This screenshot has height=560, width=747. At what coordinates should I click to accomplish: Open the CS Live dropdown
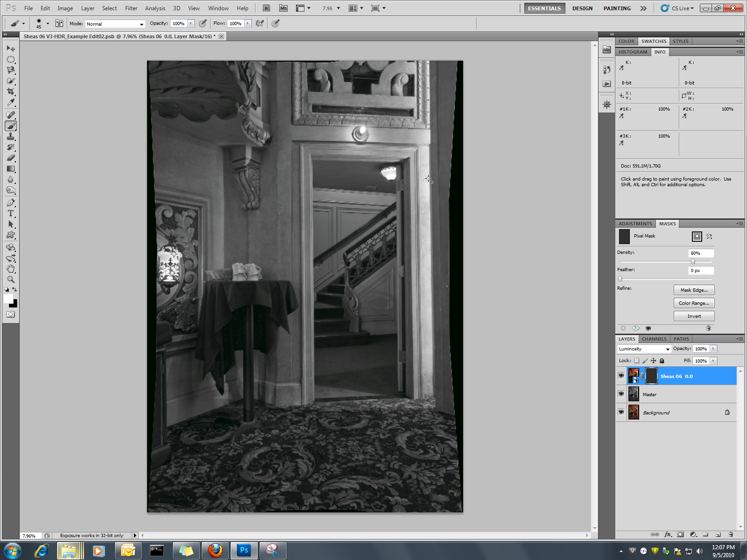click(x=677, y=8)
